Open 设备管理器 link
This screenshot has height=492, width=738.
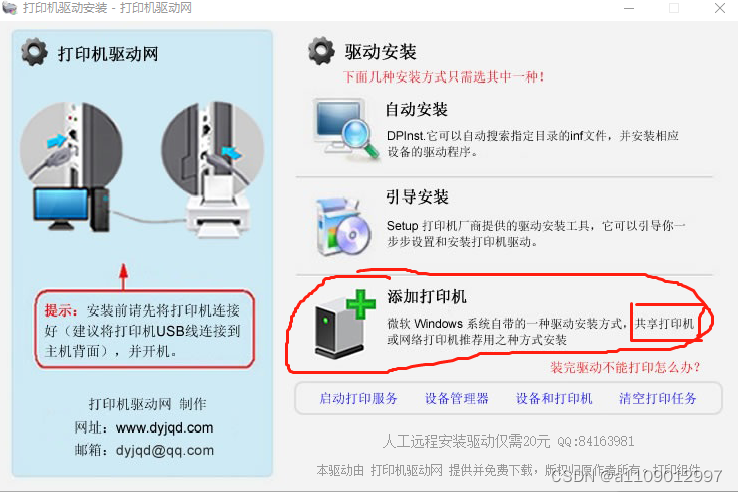[457, 398]
